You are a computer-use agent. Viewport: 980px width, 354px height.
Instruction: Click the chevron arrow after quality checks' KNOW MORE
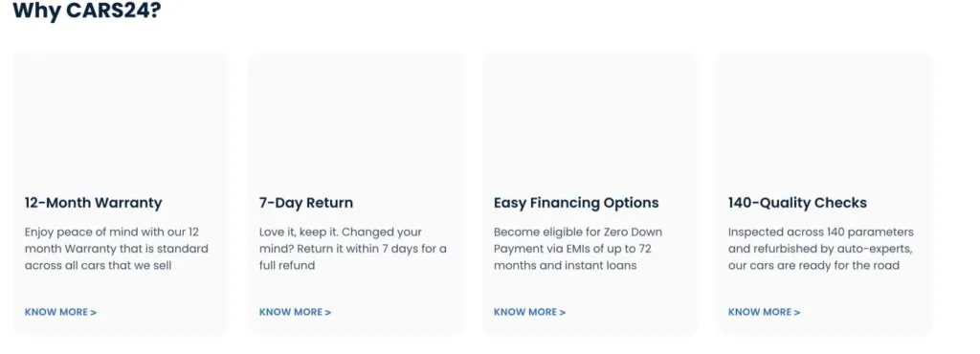coord(797,312)
